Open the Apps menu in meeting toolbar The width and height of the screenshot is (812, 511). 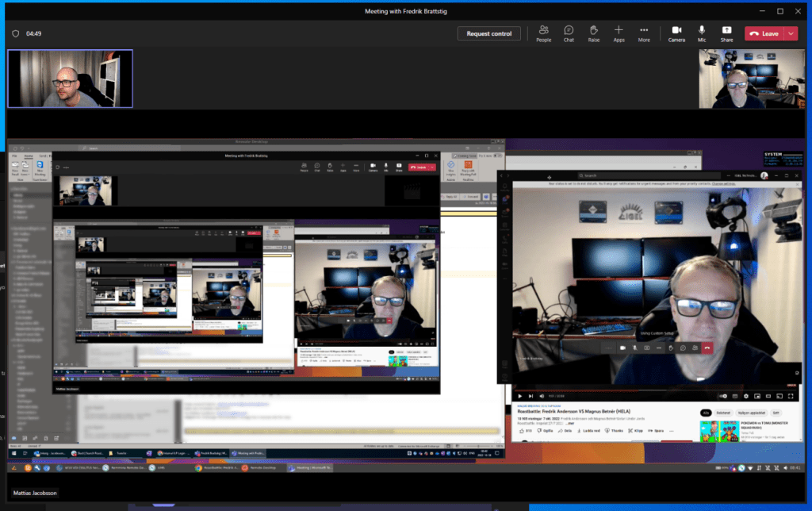pyautogui.click(x=619, y=33)
